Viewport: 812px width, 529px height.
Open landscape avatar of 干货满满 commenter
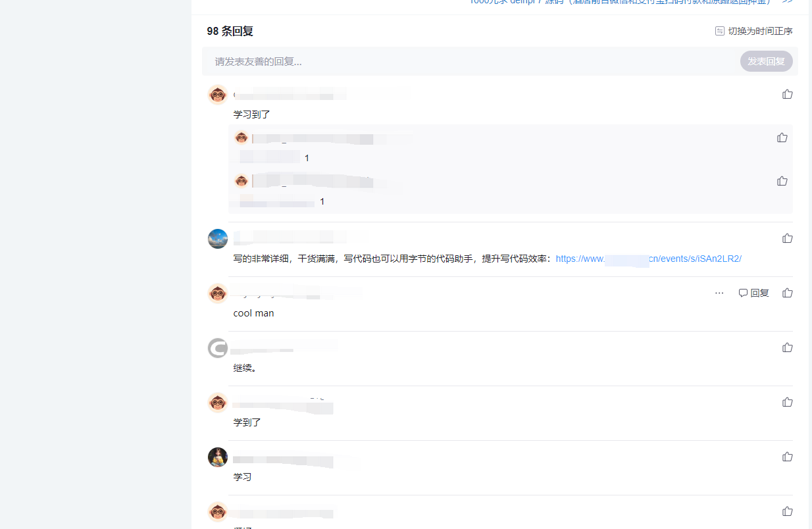218,239
